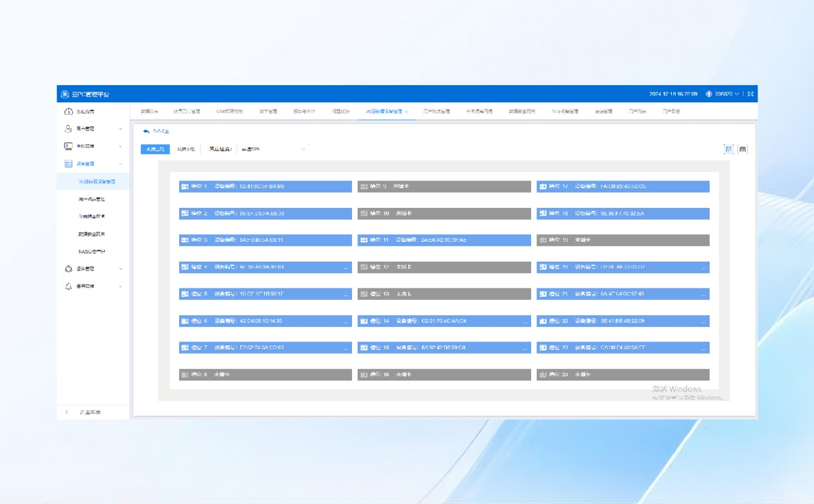Open the 006523 account dropdown
This screenshot has height=504, width=814.
(727, 94)
